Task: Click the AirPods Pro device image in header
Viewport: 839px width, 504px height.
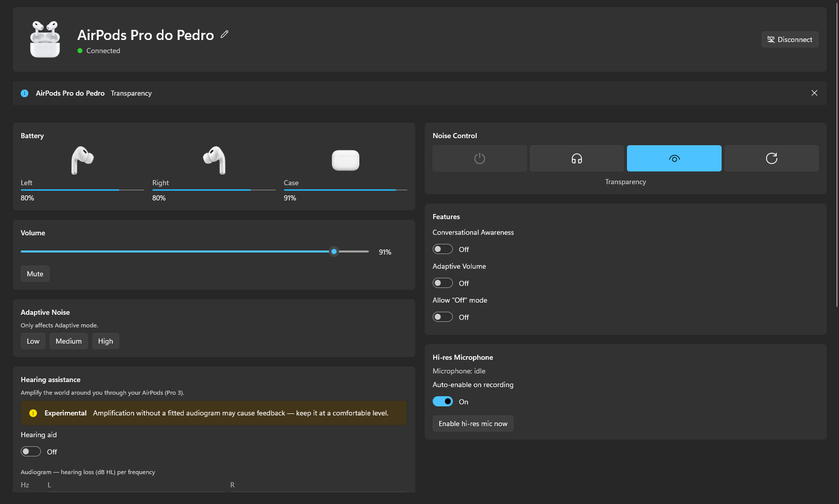Action: (45, 39)
